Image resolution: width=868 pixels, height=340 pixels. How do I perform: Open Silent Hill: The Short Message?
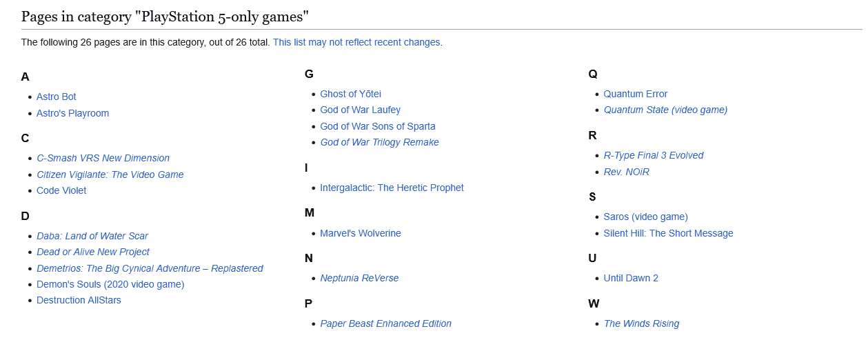pos(669,233)
